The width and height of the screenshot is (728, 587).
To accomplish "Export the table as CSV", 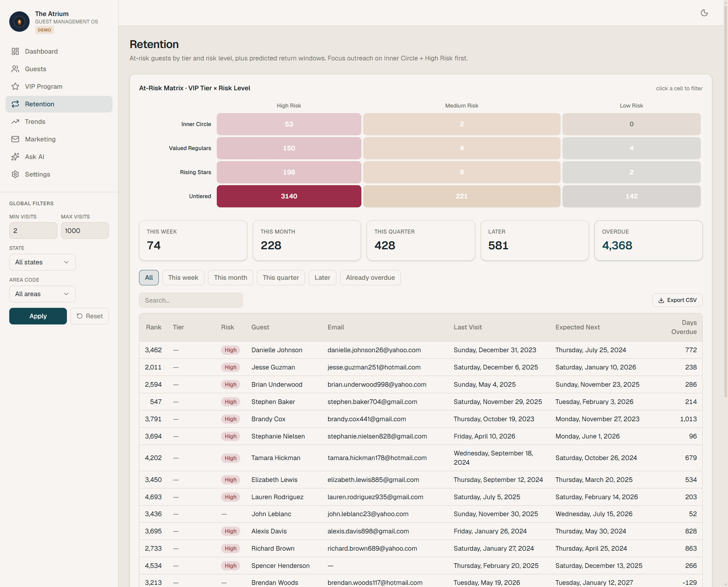I will 677,300.
